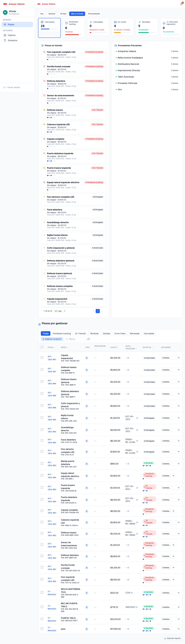Go to next page arrow in pagination

[x=102, y=311]
